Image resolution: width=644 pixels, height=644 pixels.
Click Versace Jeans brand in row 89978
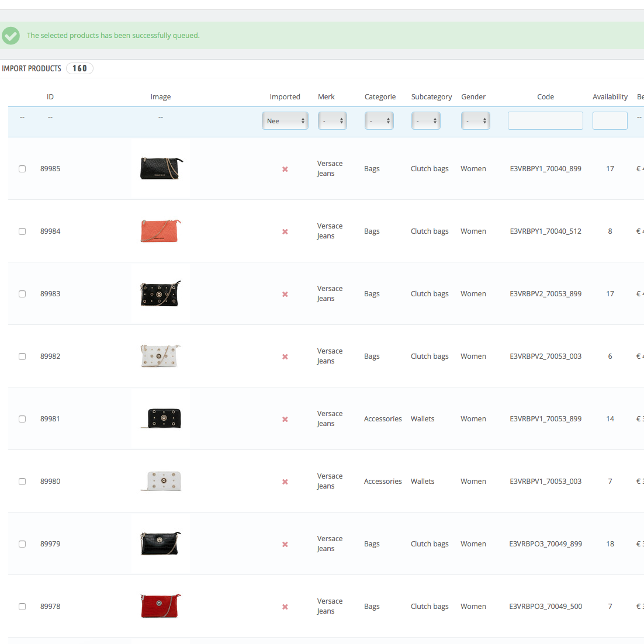tap(330, 606)
